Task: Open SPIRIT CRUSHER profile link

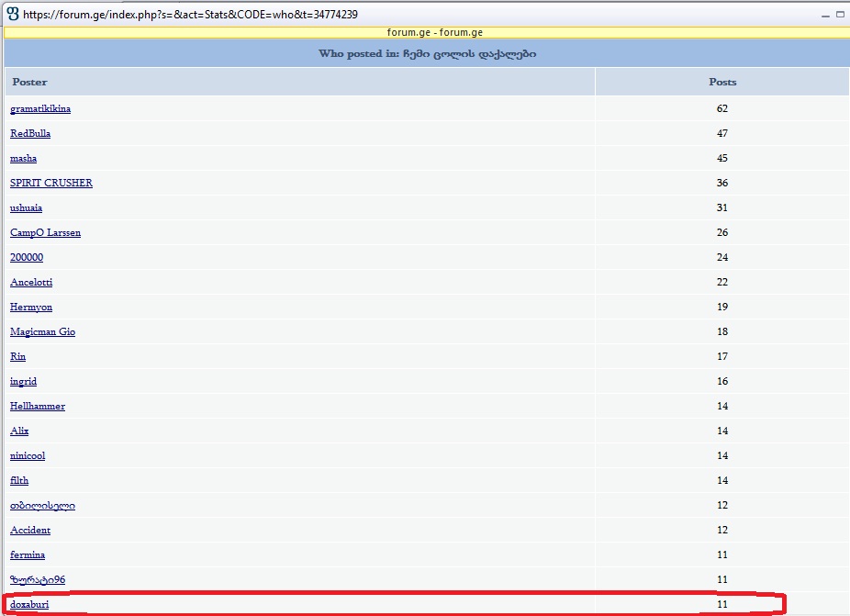Action: (51, 184)
